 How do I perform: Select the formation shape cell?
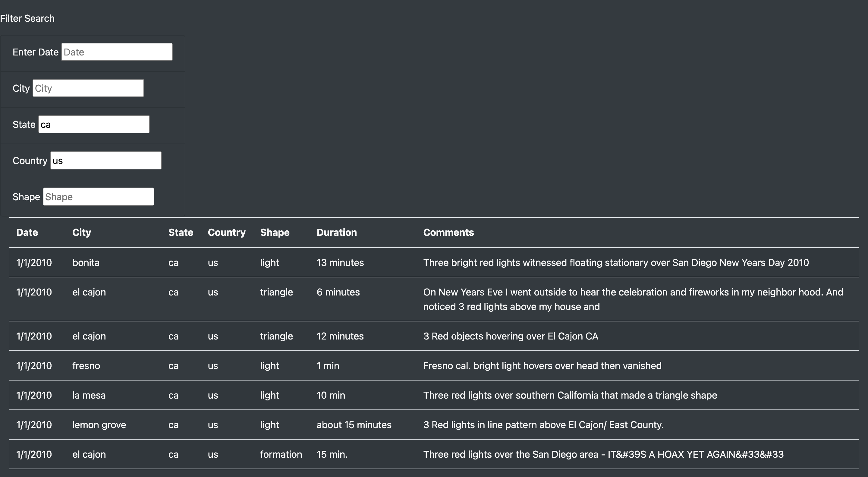coord(281,454)
